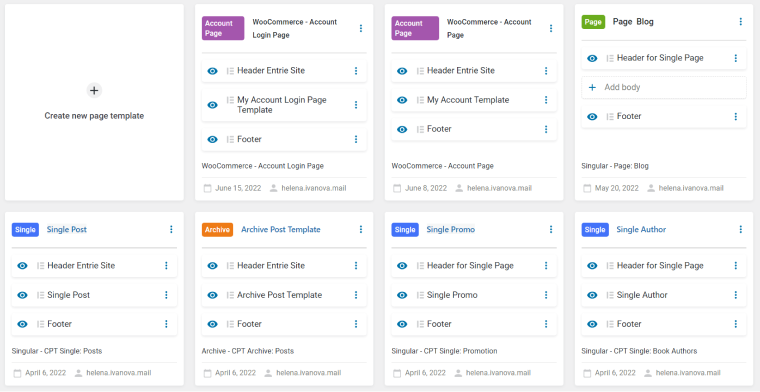This screenshot has width=760, height=392.
Task: Toggle visibility of Archive Post Template body row
Action: [x=212, y=295]
